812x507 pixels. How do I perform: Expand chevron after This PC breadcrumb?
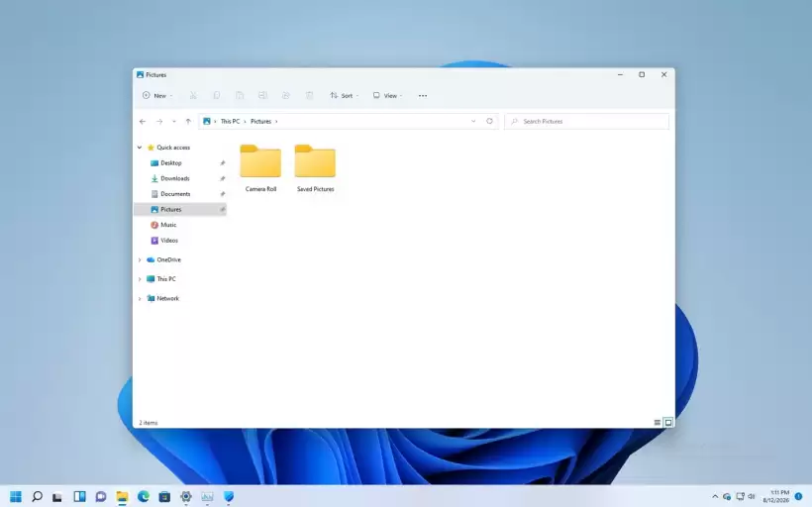(x=245, y=121)
